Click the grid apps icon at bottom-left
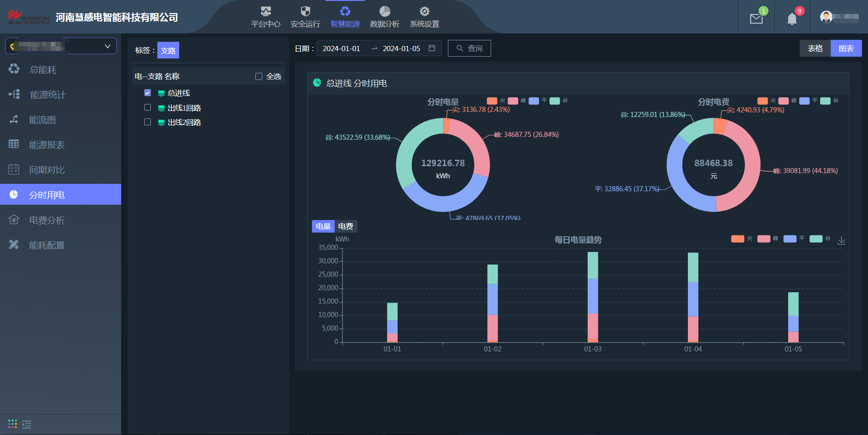Viewport: 868px width, 435px height. coord(13,424)
